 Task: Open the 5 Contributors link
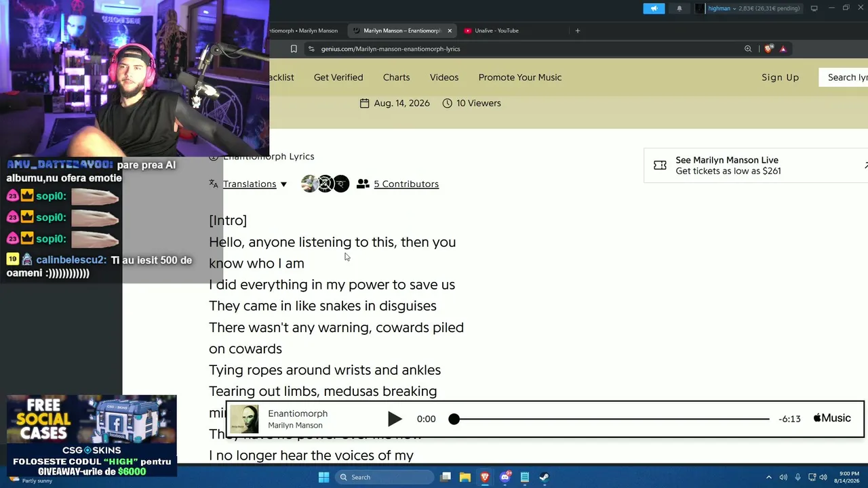coord(406,184)
